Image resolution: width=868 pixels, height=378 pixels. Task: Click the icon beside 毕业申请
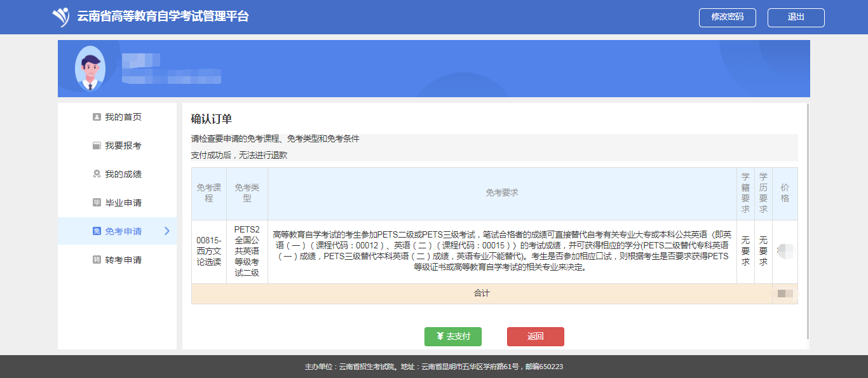[x=97, y=203]
